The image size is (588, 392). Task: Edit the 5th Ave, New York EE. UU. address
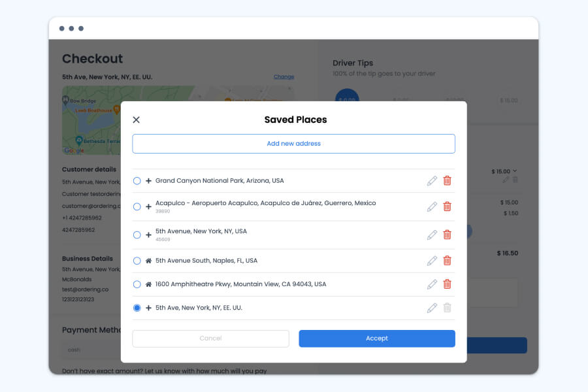432,307
